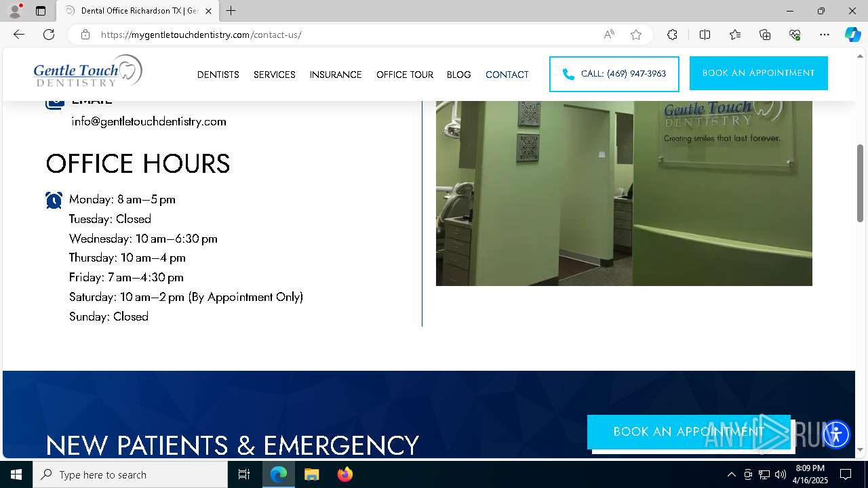Open the Collections icon
The image size is (868, 488).
[765, 35]
